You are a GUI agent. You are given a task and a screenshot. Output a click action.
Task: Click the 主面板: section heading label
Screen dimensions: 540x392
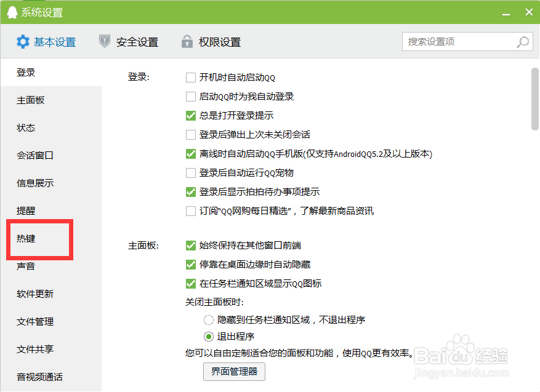(143, 246)
